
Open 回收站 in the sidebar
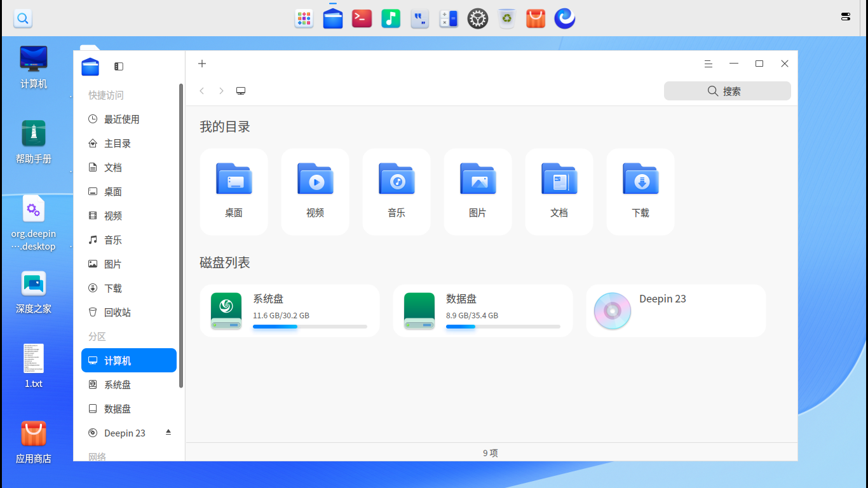[129, 313]
